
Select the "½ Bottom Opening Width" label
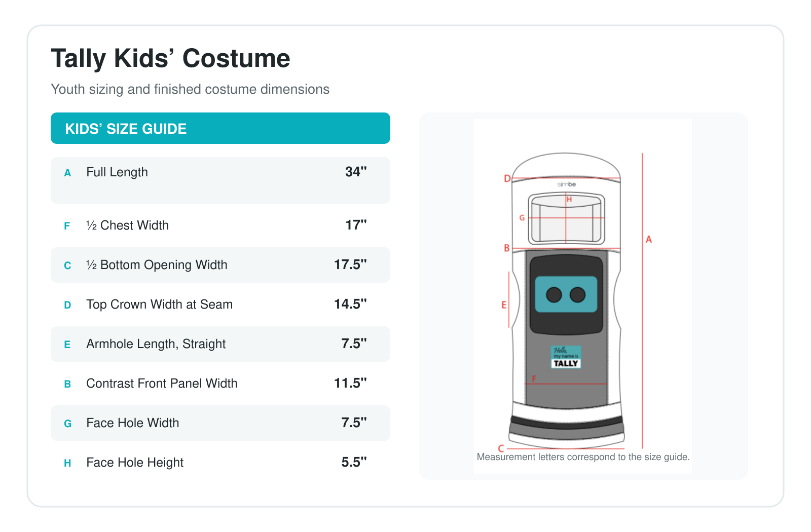pyautogui.click(x=157, y=265)
